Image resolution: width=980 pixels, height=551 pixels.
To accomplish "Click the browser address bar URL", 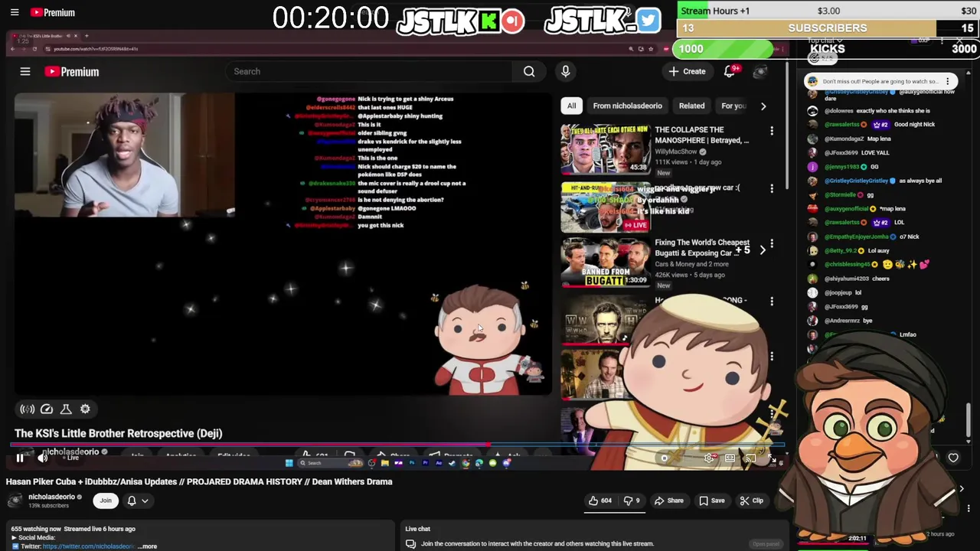I will tap(96, 49).
